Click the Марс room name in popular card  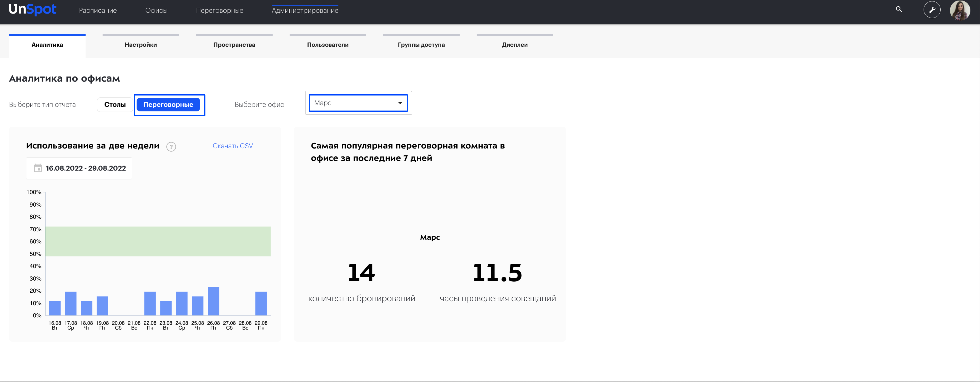[430, 237]
